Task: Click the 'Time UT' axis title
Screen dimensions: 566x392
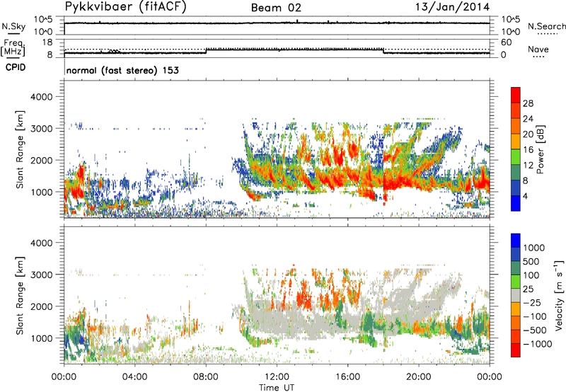Action: point(277,387)
